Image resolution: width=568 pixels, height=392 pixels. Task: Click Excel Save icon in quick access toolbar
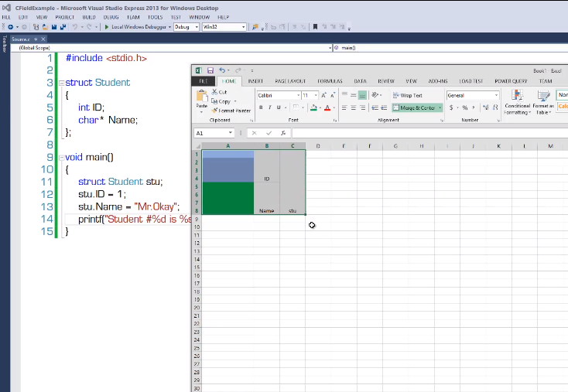point(210,70)
